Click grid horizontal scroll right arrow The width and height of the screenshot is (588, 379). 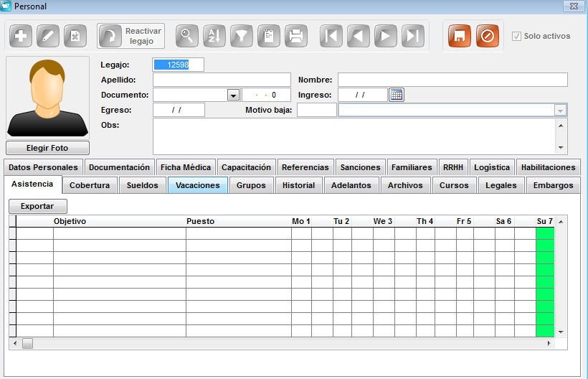tap(549, 343)
